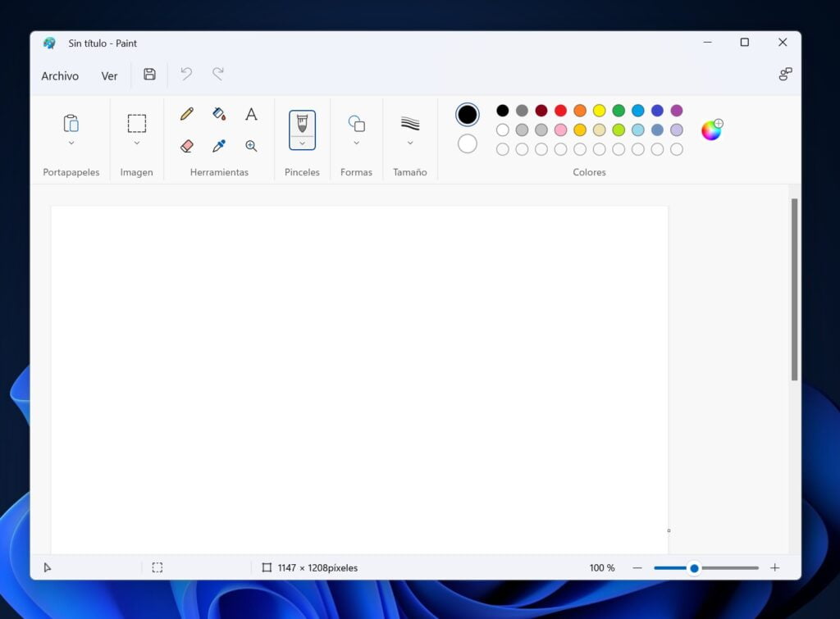The height and width of the screenshot is (619, 840).
Task: Pick the lavender palette color
Action: coord(677,130)
